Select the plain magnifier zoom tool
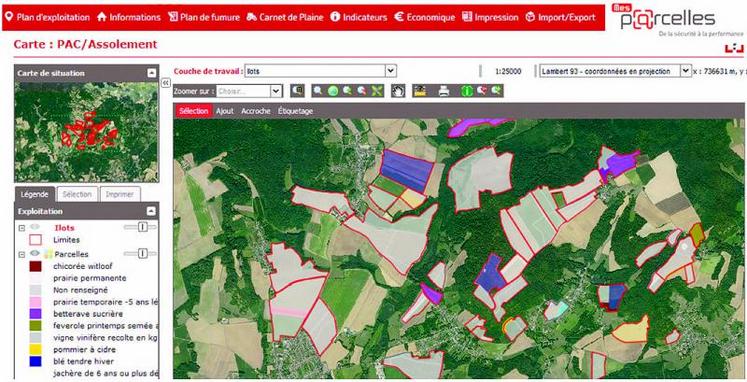 tap(318, 90)
